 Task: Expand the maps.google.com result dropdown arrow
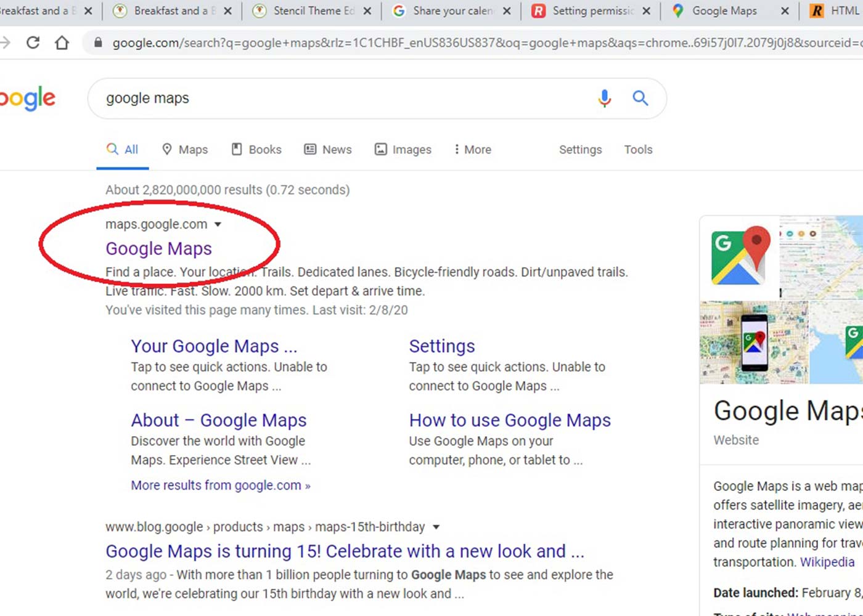(218, 225)
